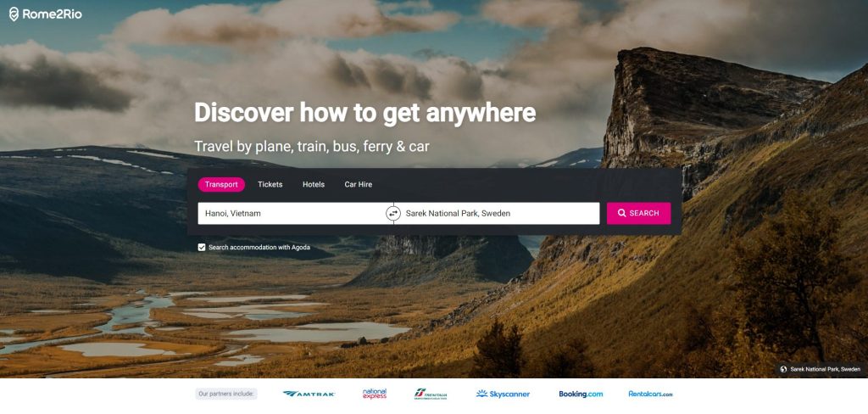Click the Rome2Rio brand name text
868x414 pixels.
tap(52, 14)
